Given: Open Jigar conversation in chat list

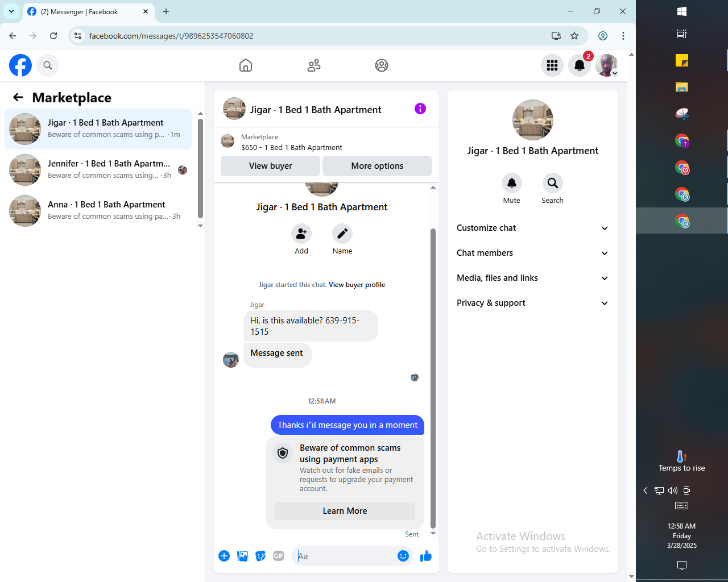Looking at the screenshot, I should pos(98,129).
